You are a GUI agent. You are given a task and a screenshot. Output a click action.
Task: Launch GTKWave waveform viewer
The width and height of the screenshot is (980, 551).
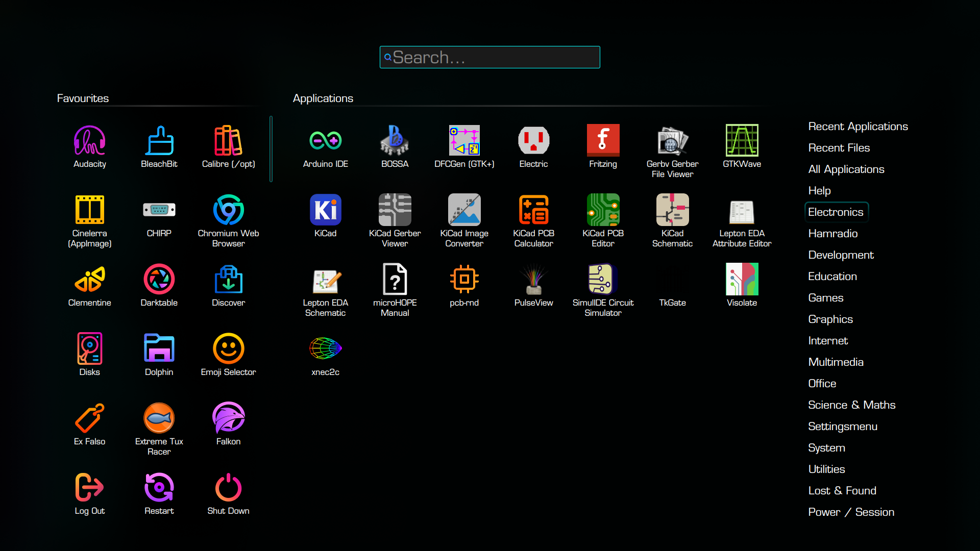tap(742, 146)
